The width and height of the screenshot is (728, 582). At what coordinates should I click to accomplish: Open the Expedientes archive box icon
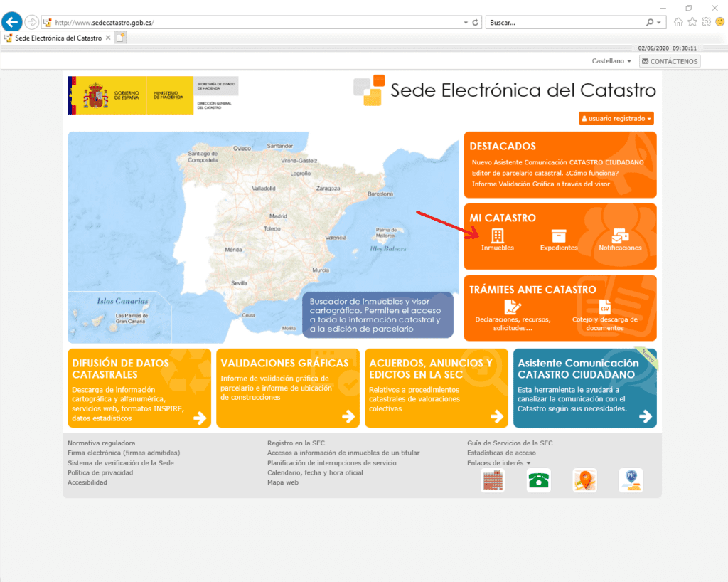coord(559,236)
